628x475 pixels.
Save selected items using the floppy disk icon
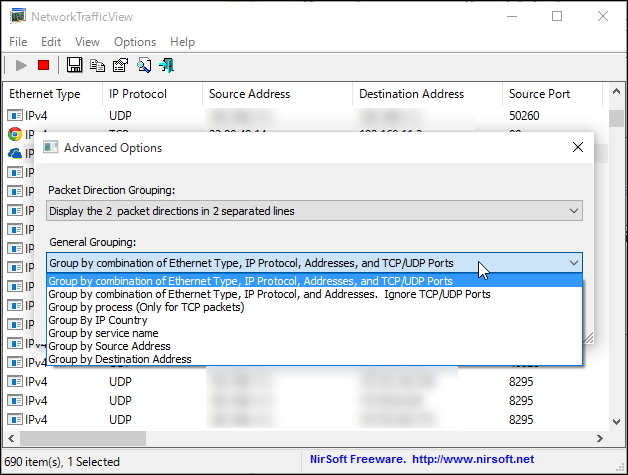click(x=74, y=65)
